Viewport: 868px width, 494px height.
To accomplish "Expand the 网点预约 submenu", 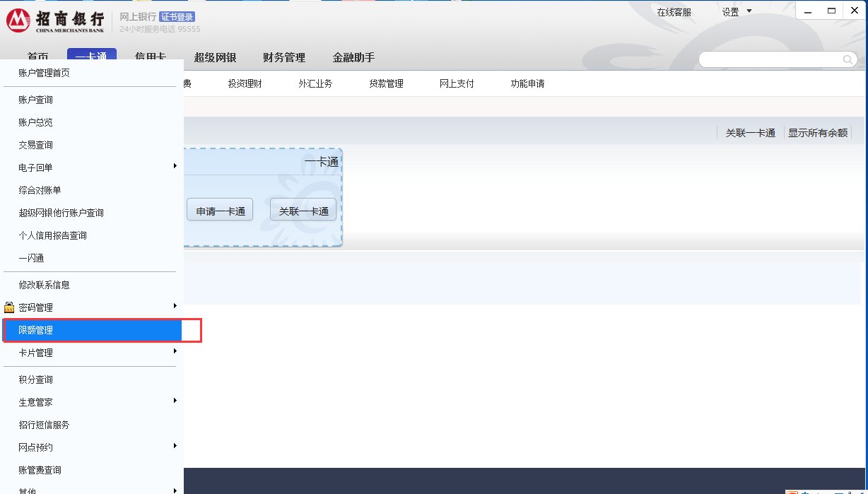I will 175,447.
